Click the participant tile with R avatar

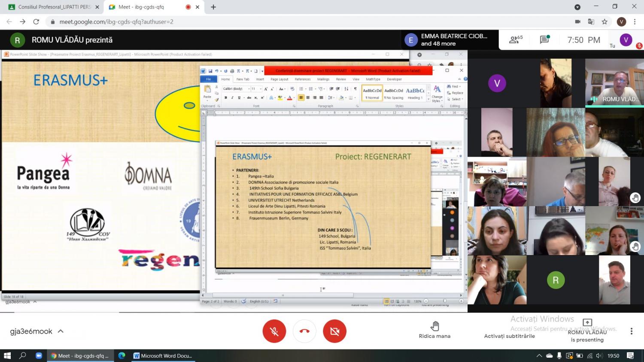tap(556, 280)
